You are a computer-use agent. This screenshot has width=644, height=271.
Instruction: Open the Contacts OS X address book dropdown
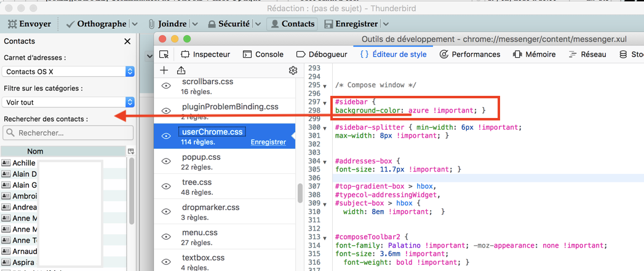click(68, 71)
